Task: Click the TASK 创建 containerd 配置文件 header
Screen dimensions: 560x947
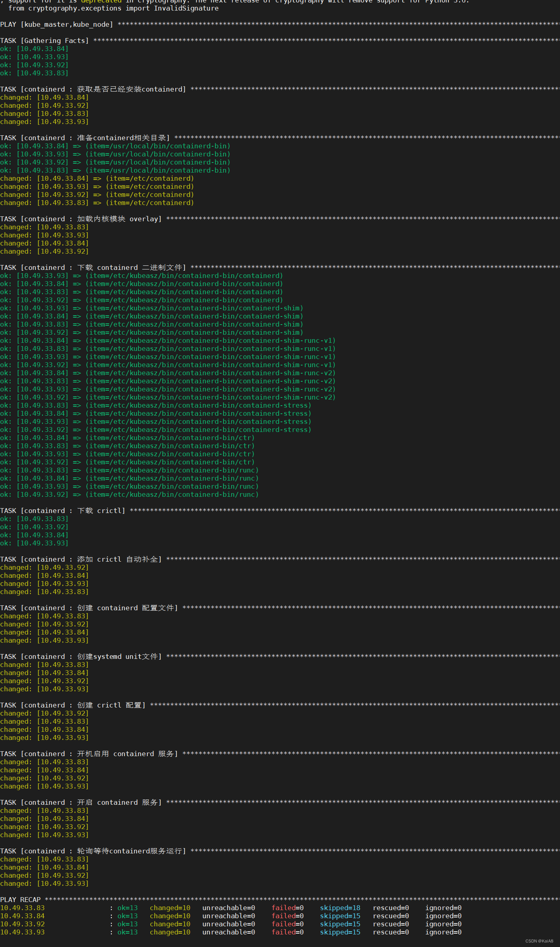Action: 280,608
